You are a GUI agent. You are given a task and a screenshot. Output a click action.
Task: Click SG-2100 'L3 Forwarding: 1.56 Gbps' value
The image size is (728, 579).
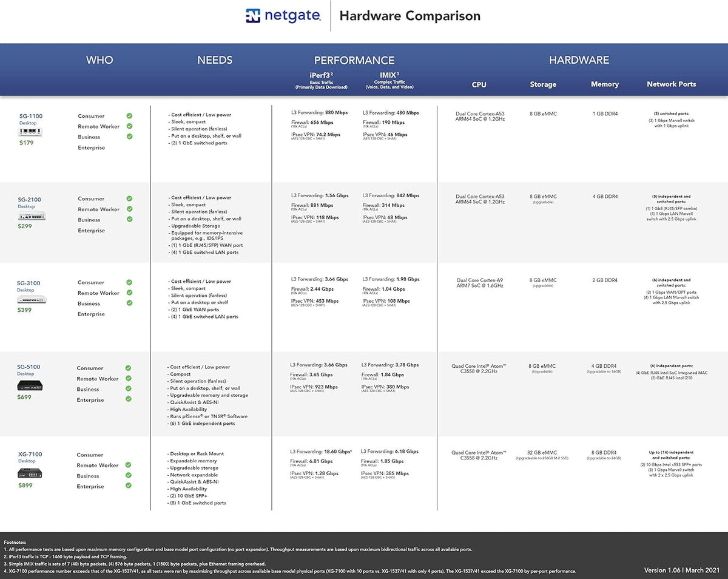[320, 195]
